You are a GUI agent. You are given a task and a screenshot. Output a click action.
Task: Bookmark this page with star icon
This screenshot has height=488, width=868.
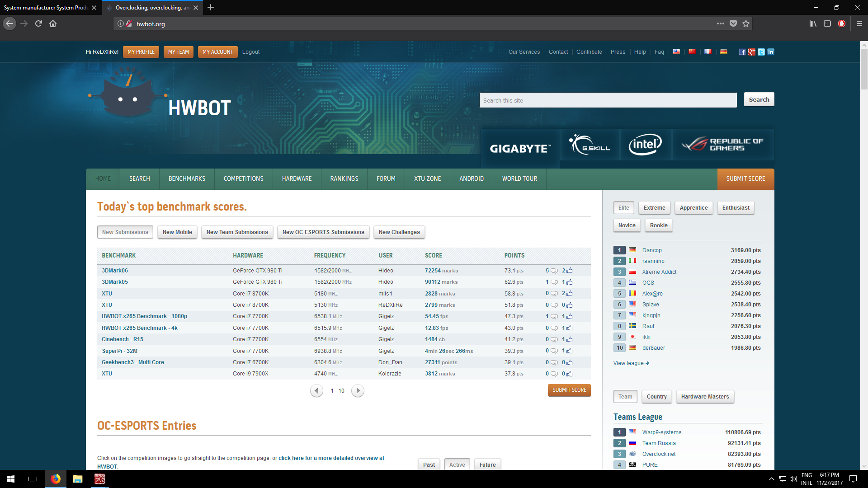tap(746, 23)
